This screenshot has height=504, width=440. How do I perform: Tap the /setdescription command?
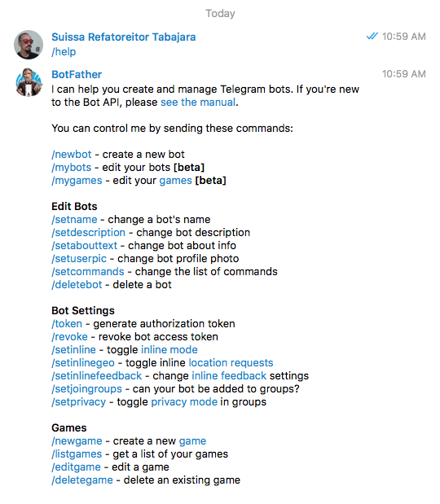point(89,232)
